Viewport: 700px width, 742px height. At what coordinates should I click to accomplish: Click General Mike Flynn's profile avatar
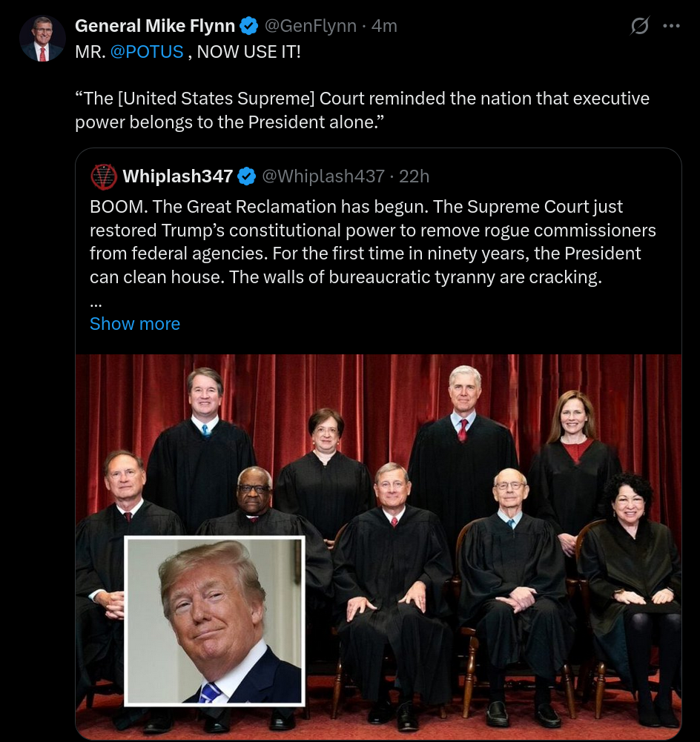point(42,39)
